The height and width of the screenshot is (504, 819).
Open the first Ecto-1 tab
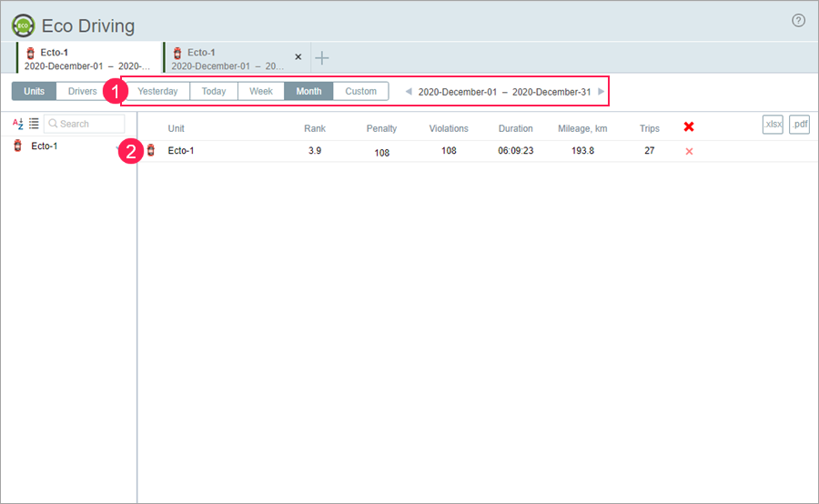(87, 58)
